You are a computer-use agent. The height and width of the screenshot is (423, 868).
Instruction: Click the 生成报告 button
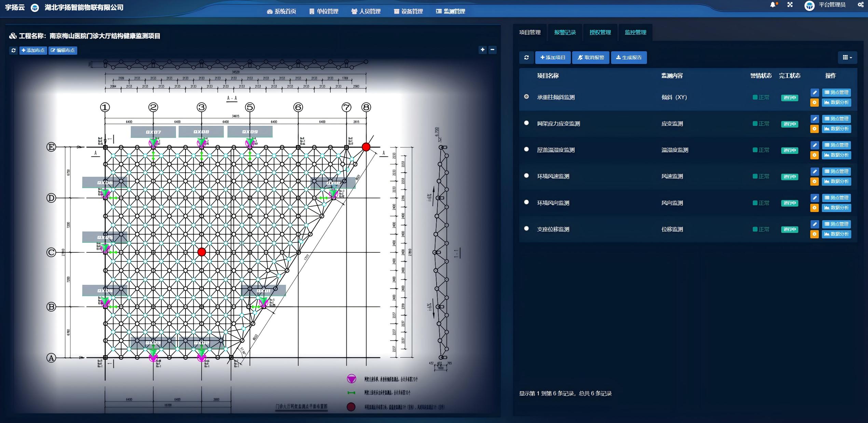tap(629, 57)
